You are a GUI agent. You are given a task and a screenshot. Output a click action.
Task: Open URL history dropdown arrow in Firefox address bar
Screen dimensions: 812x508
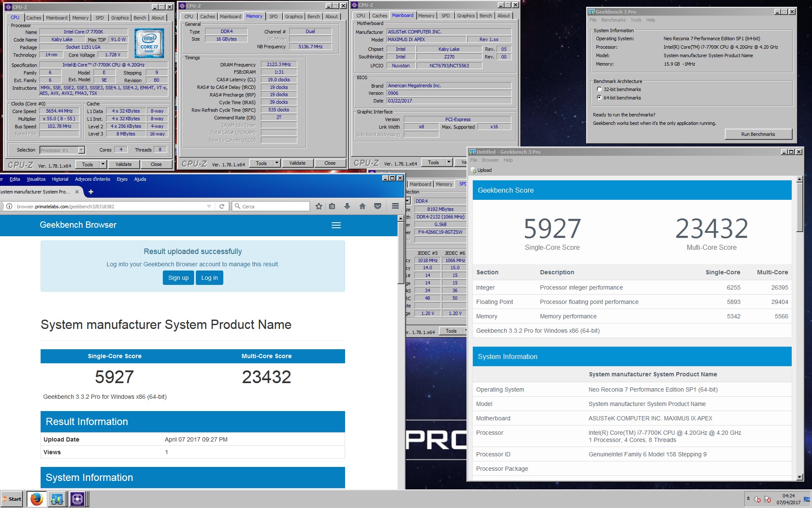coord(209,206)
